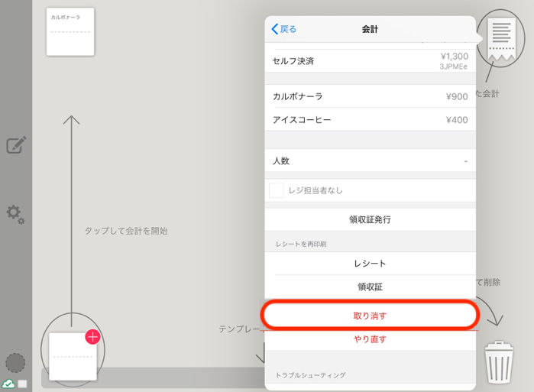Click 領収証発行 button
Viewport: 534px width, 392px height.
click(371, 219)
